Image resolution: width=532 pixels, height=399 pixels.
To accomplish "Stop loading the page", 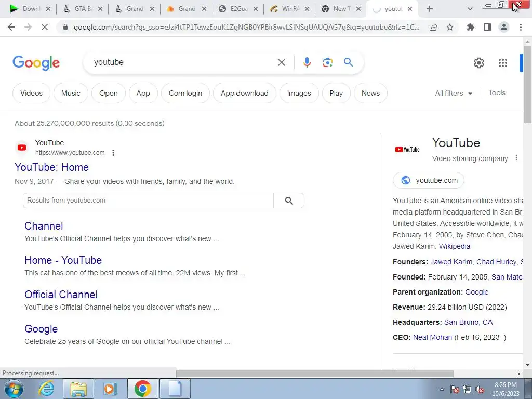I will tap(45, 27).
